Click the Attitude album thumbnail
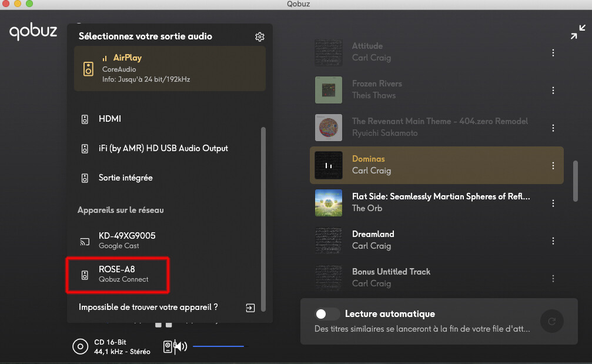592x364 pixels. [x=329, y=52]
